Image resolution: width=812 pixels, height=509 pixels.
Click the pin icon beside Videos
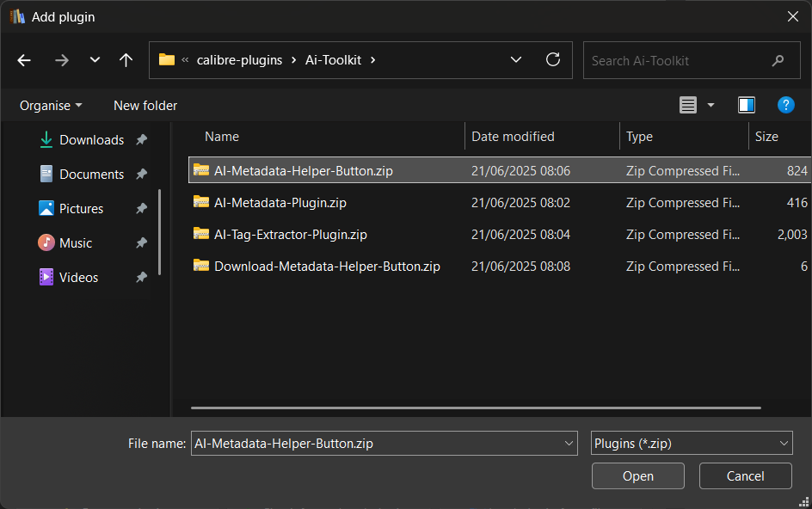(x=141, y=277)
